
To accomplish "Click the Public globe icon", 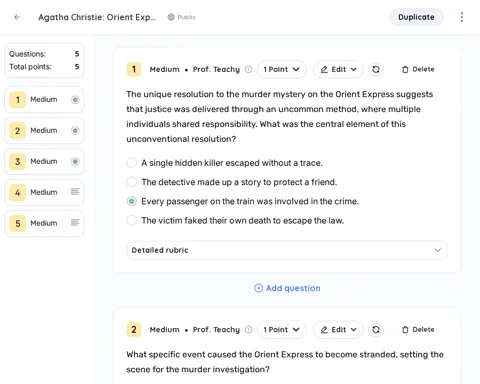I will click(x=171, y=17).
